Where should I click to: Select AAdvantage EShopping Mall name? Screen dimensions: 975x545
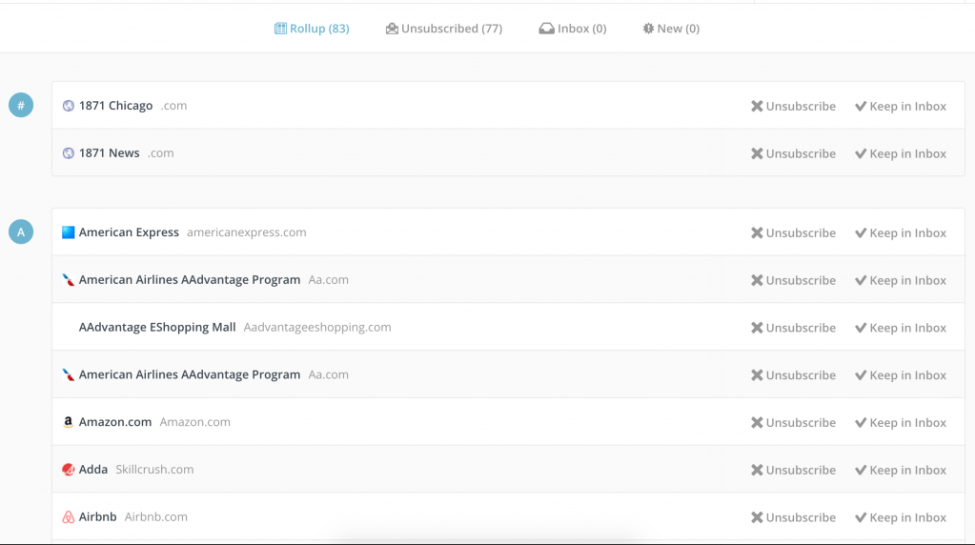(x=157, y=327)
